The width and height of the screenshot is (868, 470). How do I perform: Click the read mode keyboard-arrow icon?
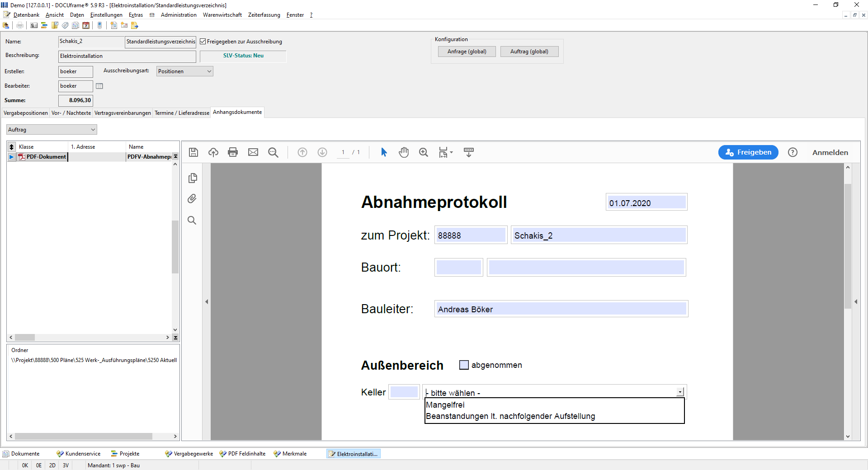click(x=469, y=152)
